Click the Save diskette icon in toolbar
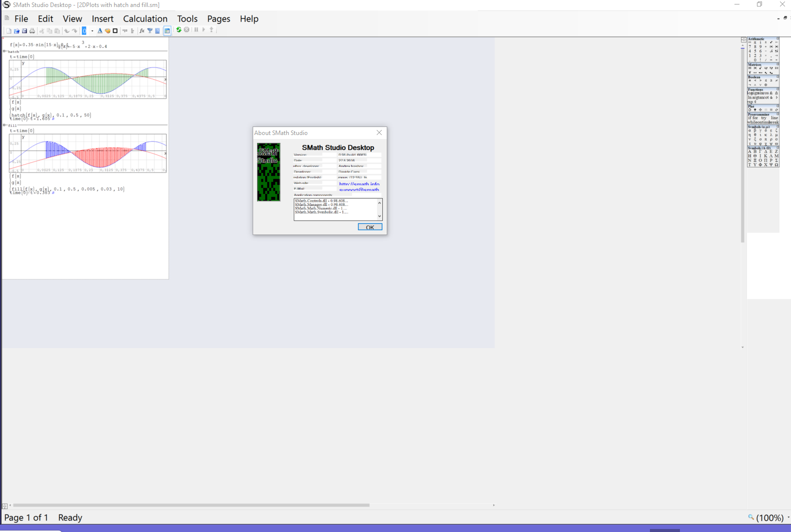 [x=24, y=31]
